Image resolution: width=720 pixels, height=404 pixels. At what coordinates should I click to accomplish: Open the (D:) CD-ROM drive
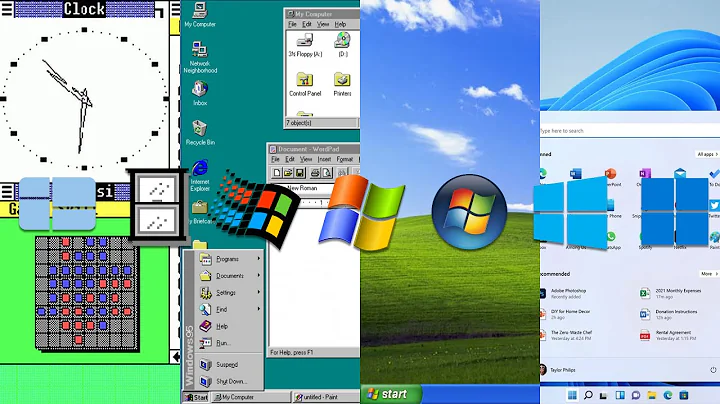pyautogui.click(x=343, y=45)
